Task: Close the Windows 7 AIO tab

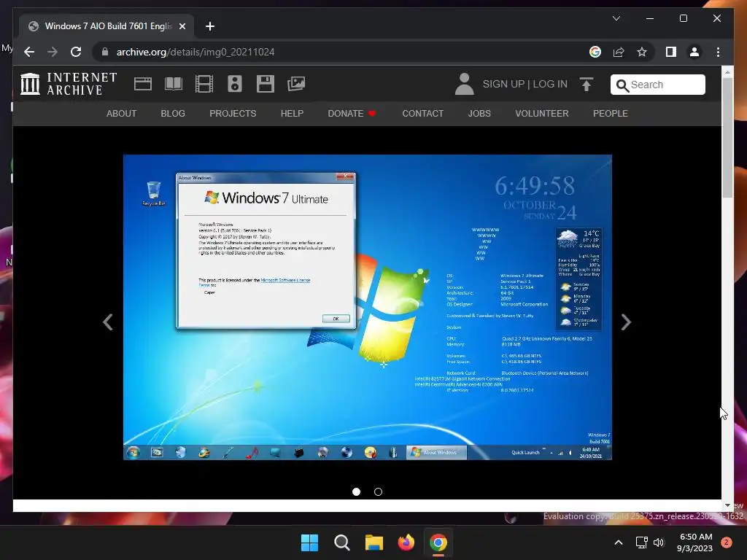Action: (x=182, y=26)
